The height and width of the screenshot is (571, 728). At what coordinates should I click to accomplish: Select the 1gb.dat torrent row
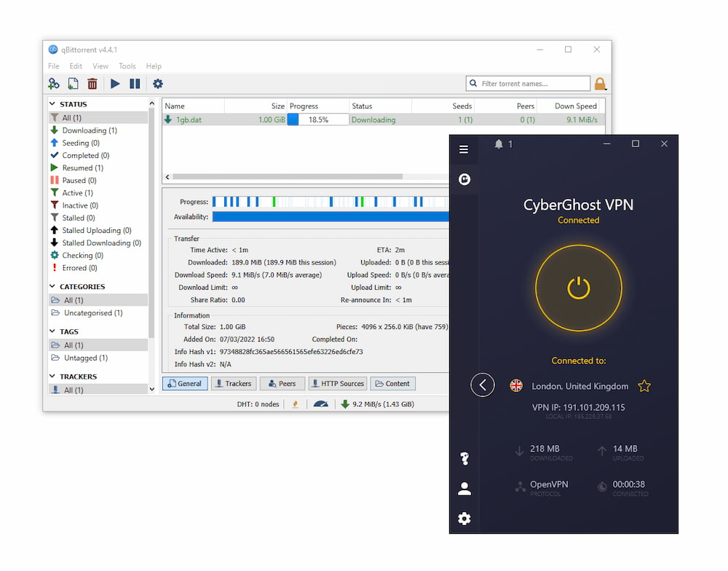pos(383,120)
